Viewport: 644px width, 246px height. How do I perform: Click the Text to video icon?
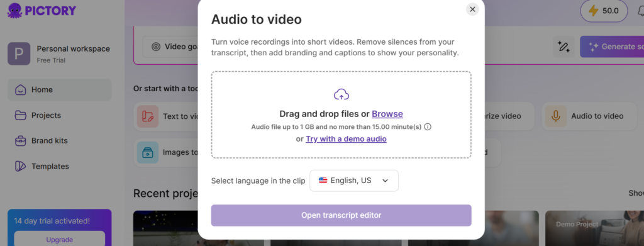pos(148,116)
